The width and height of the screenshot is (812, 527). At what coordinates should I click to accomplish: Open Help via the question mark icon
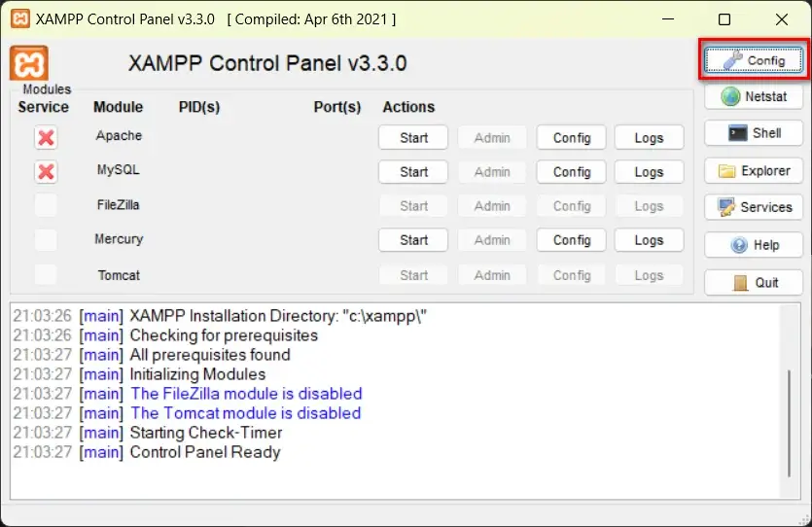(x=754, y=245)
